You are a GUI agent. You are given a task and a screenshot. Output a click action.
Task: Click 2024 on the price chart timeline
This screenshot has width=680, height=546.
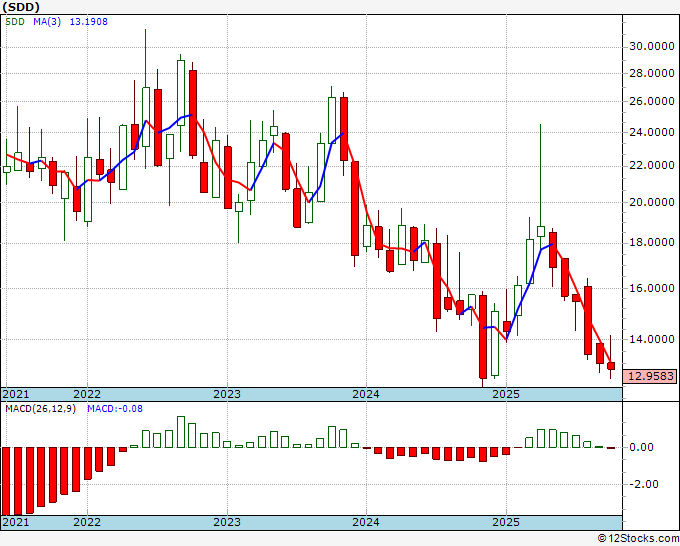coord(366,394)
